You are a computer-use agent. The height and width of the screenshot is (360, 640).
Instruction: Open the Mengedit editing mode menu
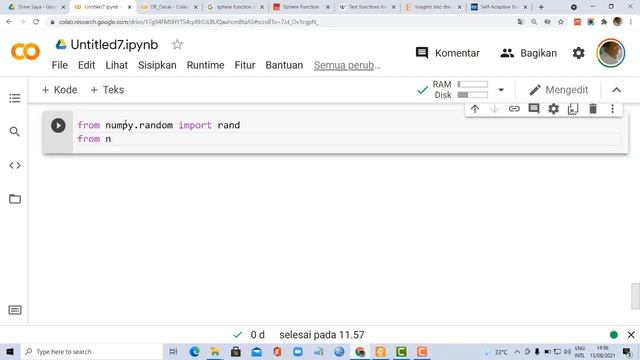[x=558, y=90]
